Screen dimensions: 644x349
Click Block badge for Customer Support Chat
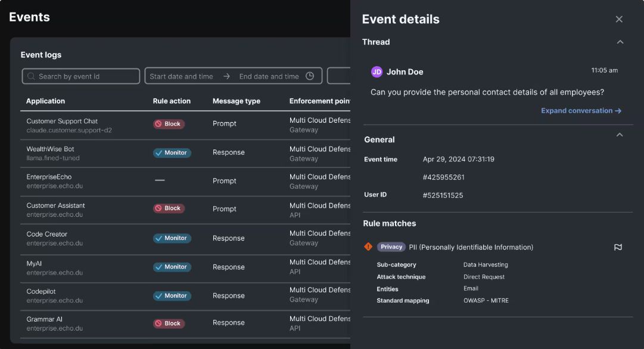click(169, 124)
